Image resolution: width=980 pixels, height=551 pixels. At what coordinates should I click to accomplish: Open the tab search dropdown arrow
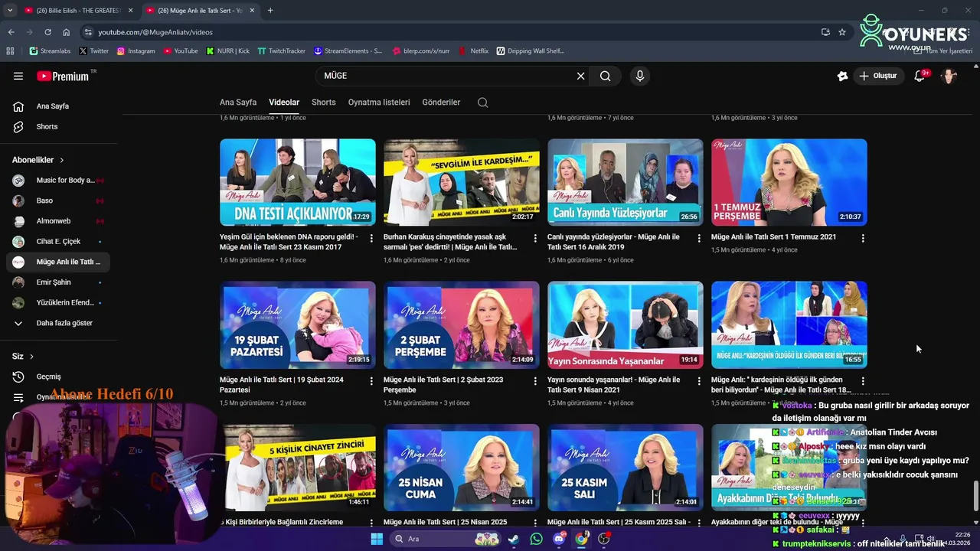click(x=10, y=11)
